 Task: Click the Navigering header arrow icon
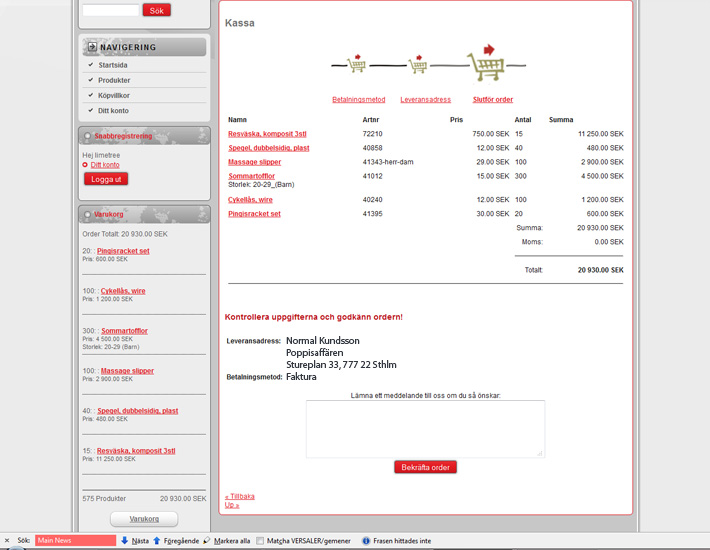92,47
